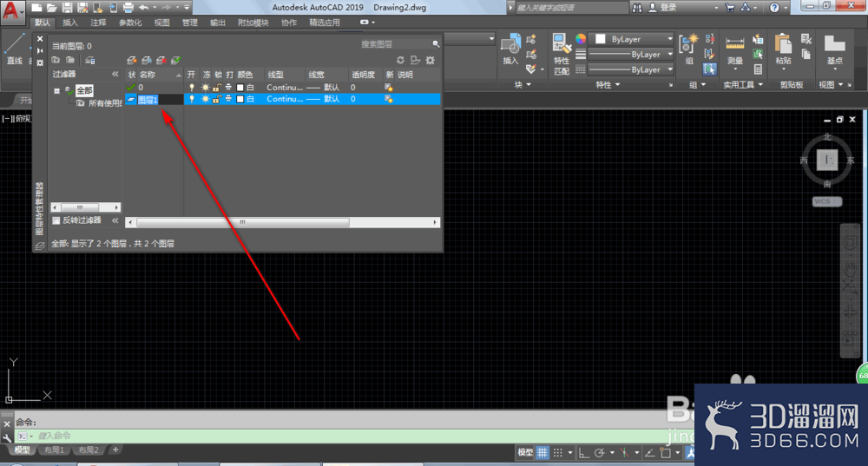
Task: Toggle the plot printer icon for layer 图层1
Action: [x=228, y=99]
